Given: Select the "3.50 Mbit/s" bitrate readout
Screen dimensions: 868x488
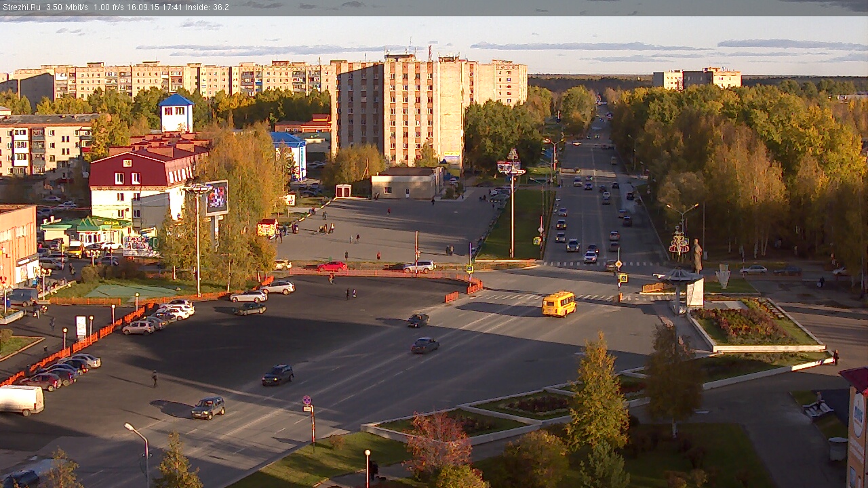Looking at the screenshot, I should click(x=67, y=7).
